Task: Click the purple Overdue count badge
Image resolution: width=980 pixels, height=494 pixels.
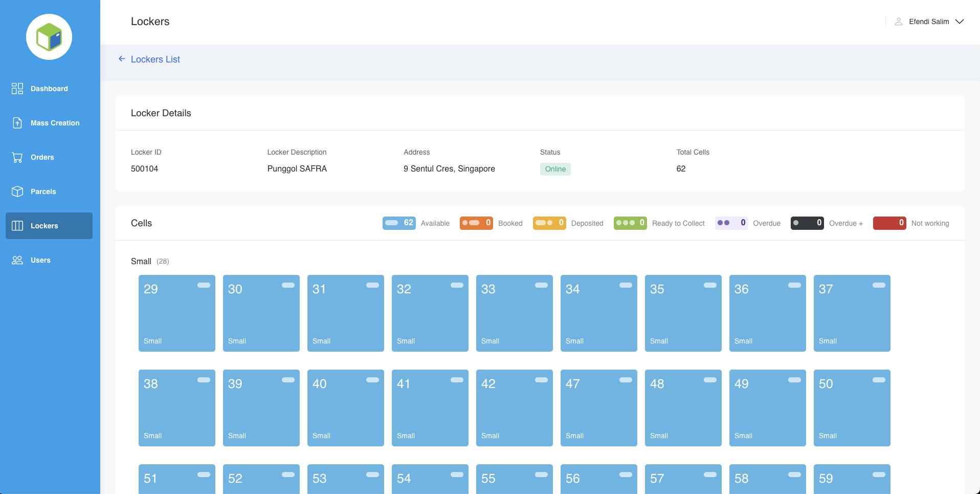Action: (x=731, y=223)
